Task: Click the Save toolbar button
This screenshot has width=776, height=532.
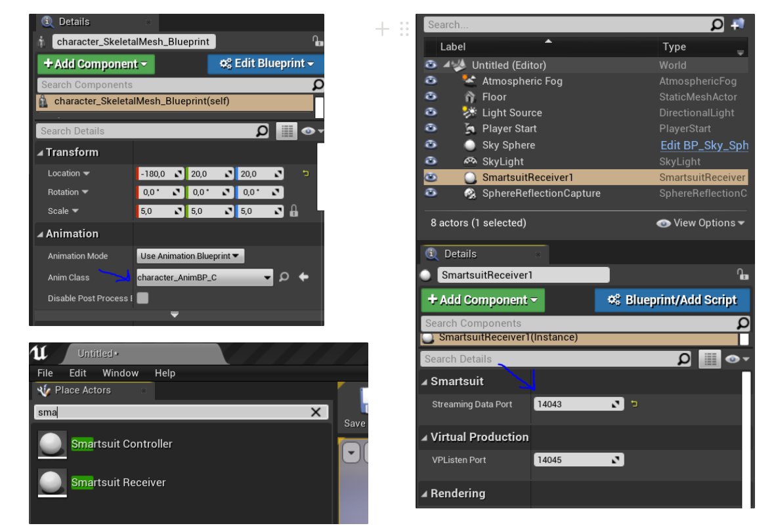Action: click(355, 409)
